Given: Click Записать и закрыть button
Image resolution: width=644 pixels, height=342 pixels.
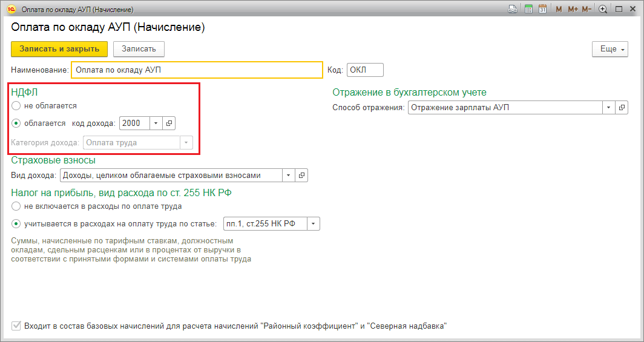Looking at the screenshot, I should click(x=59, y=49).
